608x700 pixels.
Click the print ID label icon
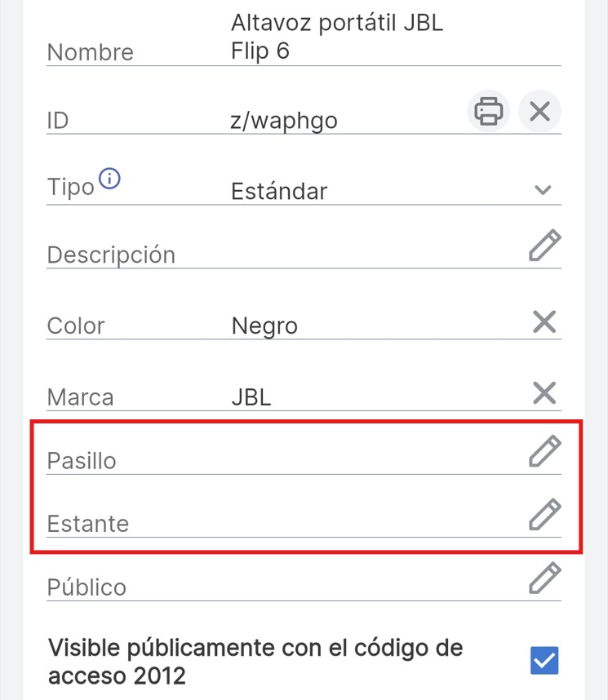point(488,110)
